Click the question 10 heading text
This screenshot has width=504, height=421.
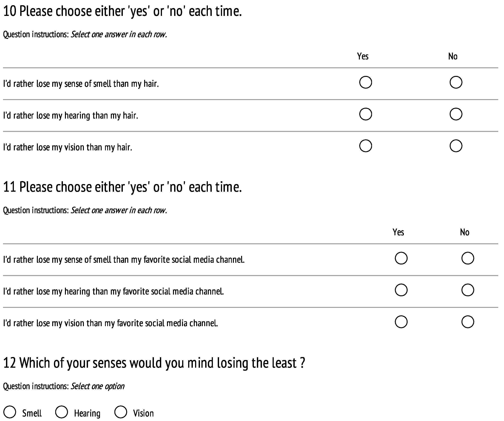(x=122, y=11)
